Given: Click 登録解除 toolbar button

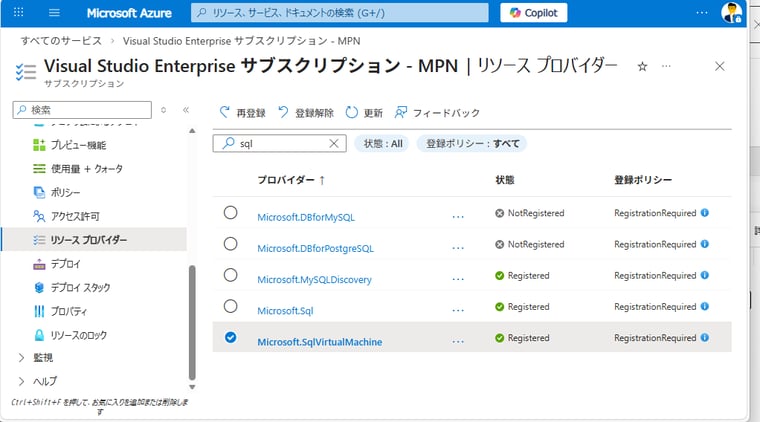Looking at the screenshot, I should 305,113.
